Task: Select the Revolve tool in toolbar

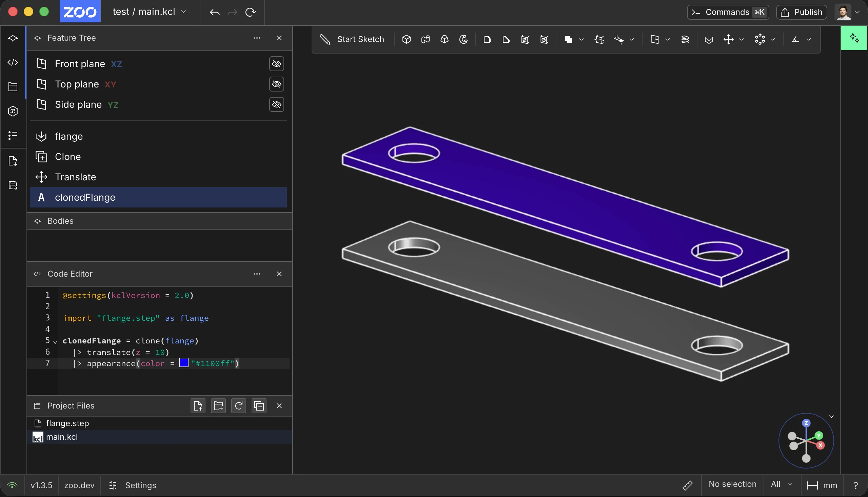Action: (463, 39)
